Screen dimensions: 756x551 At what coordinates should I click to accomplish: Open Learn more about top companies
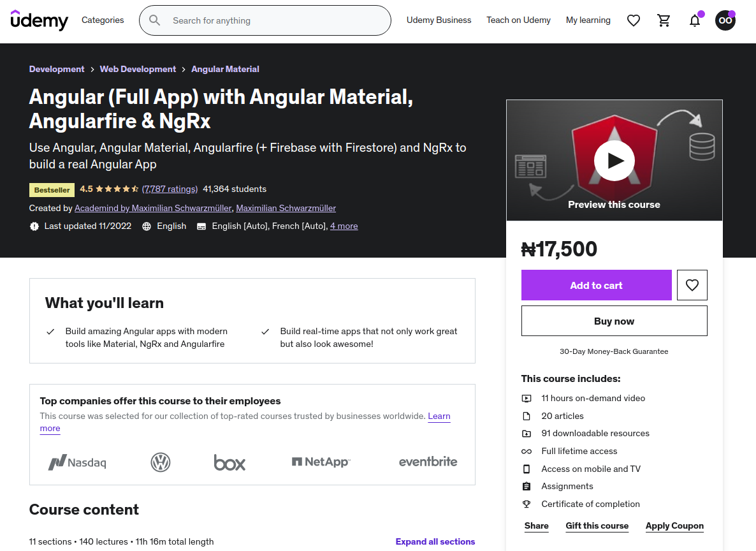tap(439, 416)
